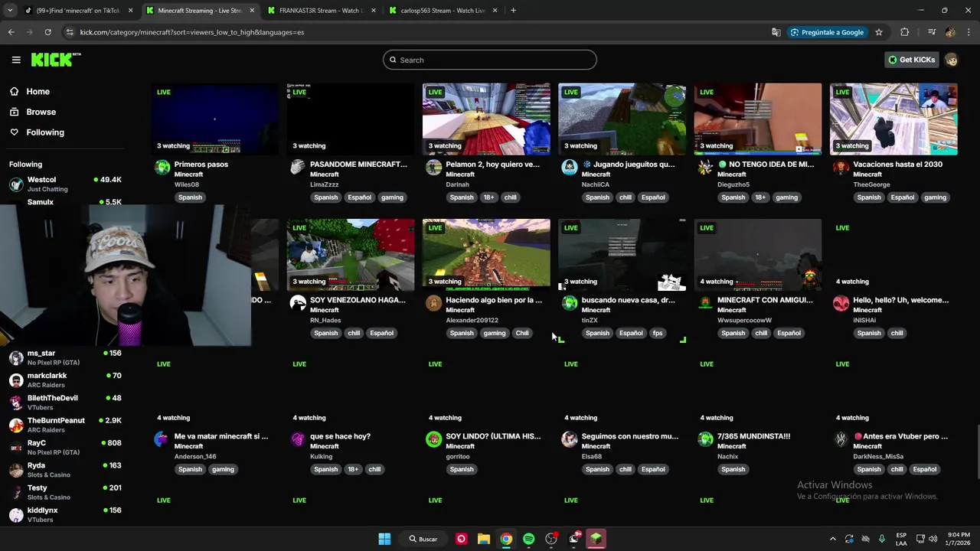Go to Home in Kick sidebar

pos(38,91)
